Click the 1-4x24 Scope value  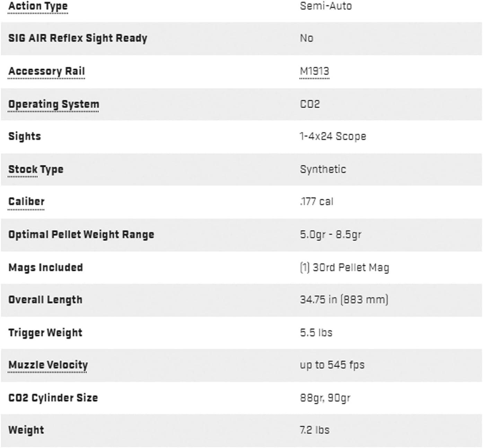point(333,136)
